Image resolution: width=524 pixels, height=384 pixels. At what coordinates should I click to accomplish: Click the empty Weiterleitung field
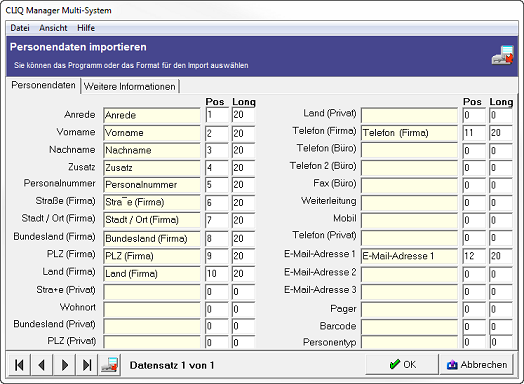coord(409,203)
